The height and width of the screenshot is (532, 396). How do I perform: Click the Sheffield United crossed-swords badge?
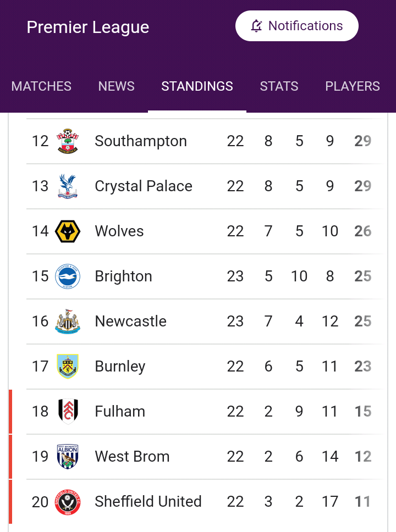click(x=68, y=502)
